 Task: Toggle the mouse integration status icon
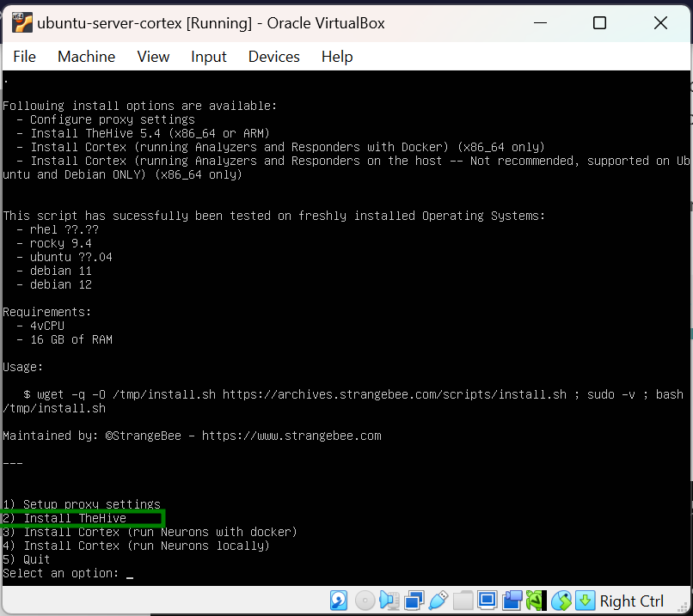pos(561,601)
